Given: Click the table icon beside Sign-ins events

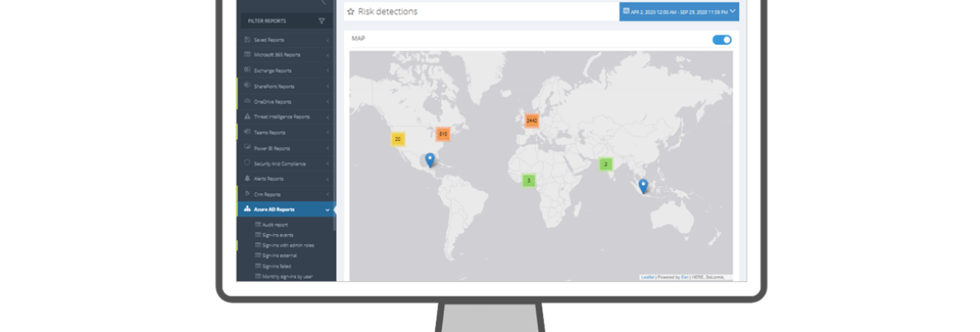Looking at the screenshot, I should pyautogui.click(x=257, y=235).
